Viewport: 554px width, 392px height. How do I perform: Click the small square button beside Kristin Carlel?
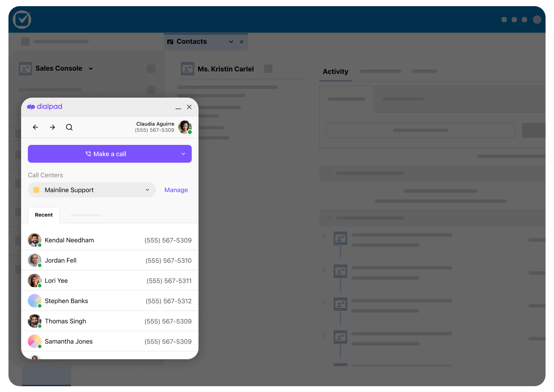268,69
